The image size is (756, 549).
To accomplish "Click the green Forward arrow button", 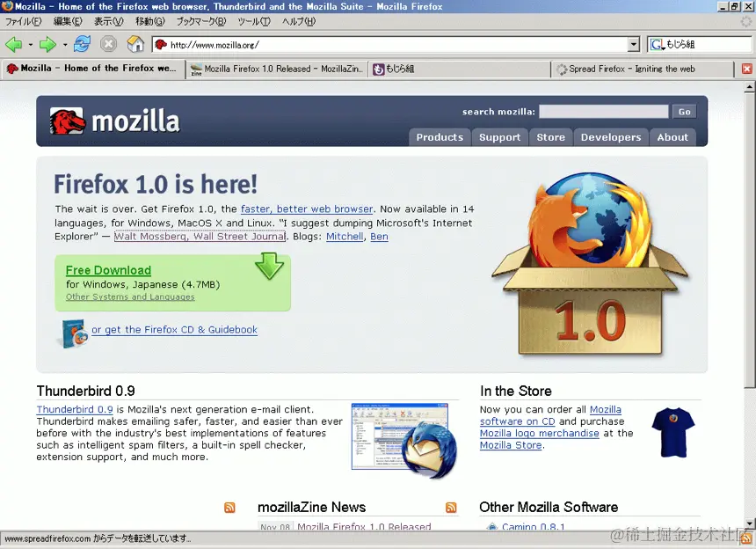I will pyautogui.click(x=47, y=45).
